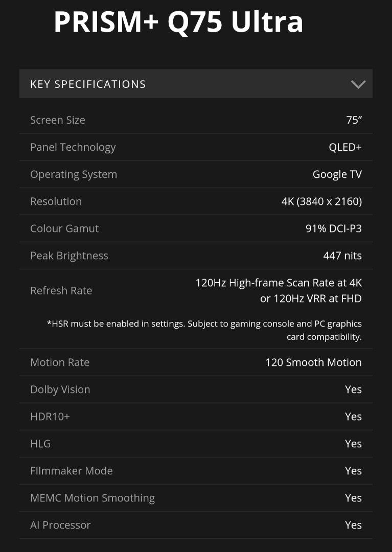The image size is (392, 552).
Task: Click the 75" screen size value
Action: (x=354, y=120)
